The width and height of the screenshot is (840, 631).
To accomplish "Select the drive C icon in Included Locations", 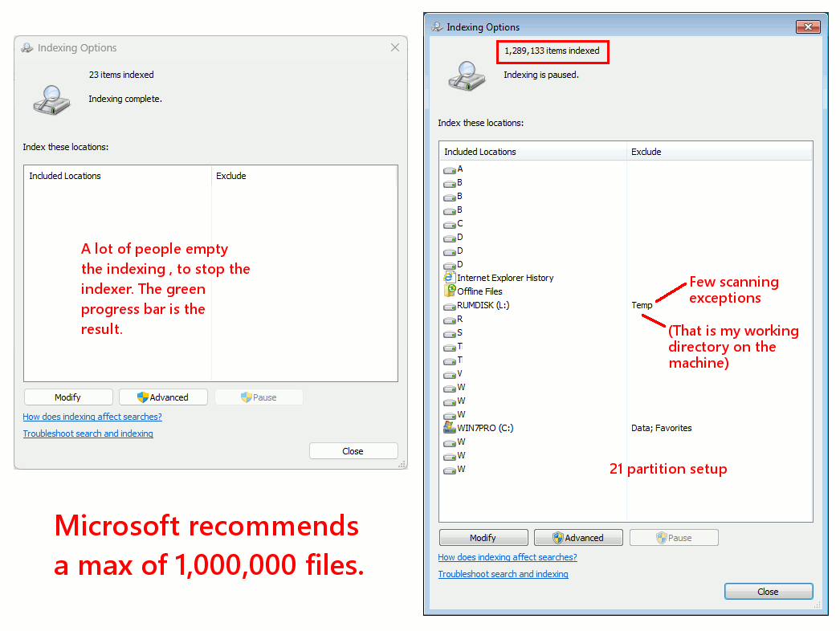I will click(450, 225).
